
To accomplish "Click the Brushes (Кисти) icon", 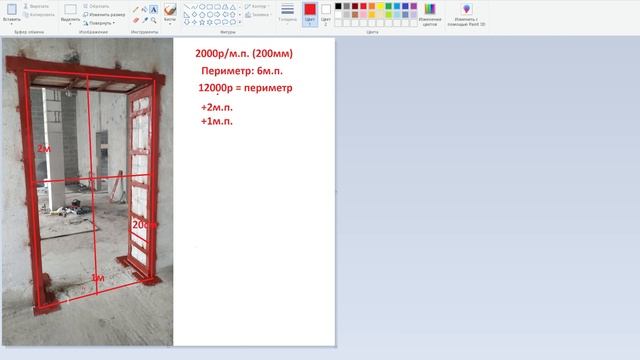I will [170, 9].
